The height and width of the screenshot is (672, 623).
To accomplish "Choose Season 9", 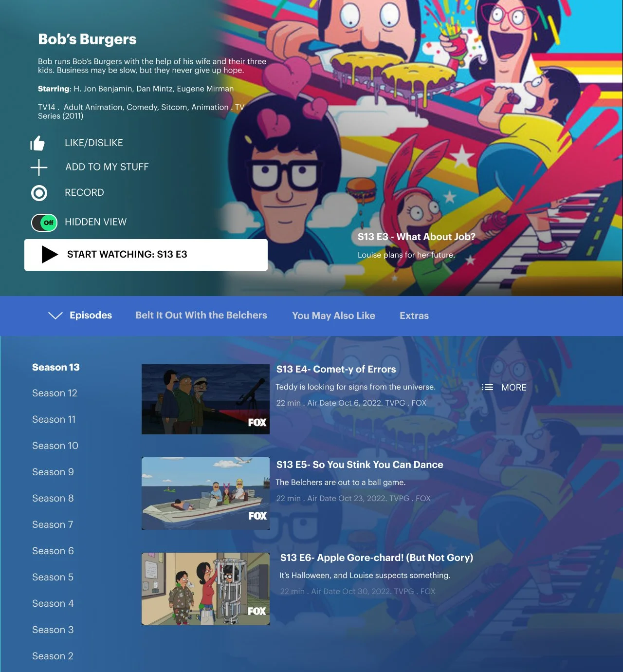I will (53, 472).
